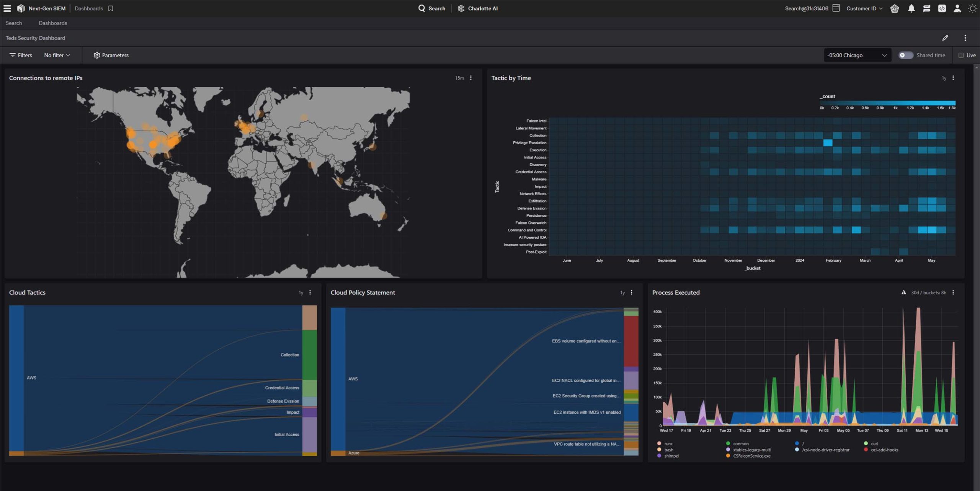980x491 pixels.
Task: Toggle the light/dark theme sun icon
Action: coord(972,8)
